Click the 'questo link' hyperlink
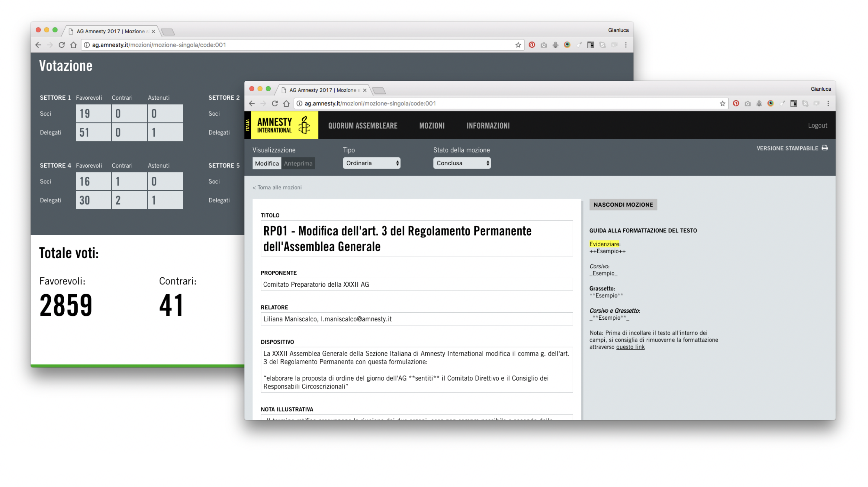This screenshot has height=487, width=868. click(x=630, y=347)
